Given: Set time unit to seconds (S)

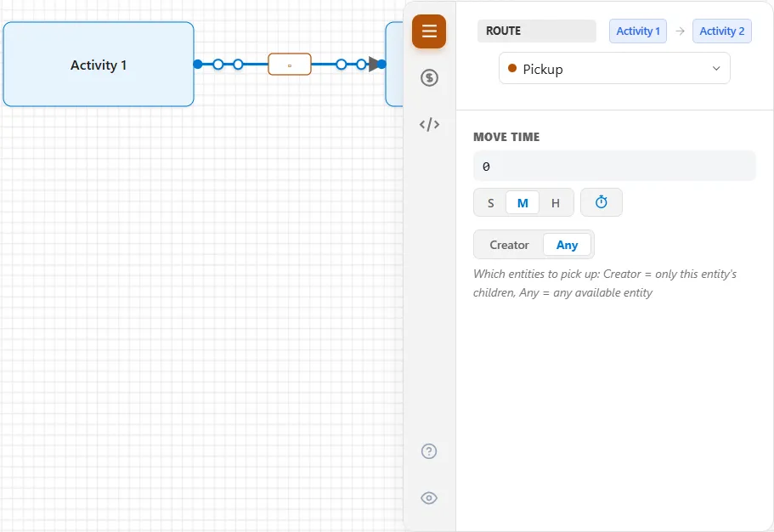Looking at the screenshot, I should 491,203.
